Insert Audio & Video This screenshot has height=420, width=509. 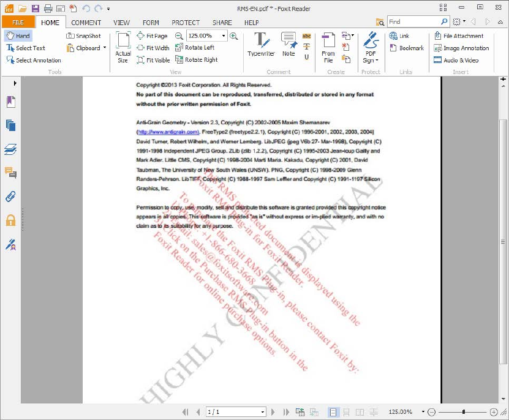tap(456, 60)
